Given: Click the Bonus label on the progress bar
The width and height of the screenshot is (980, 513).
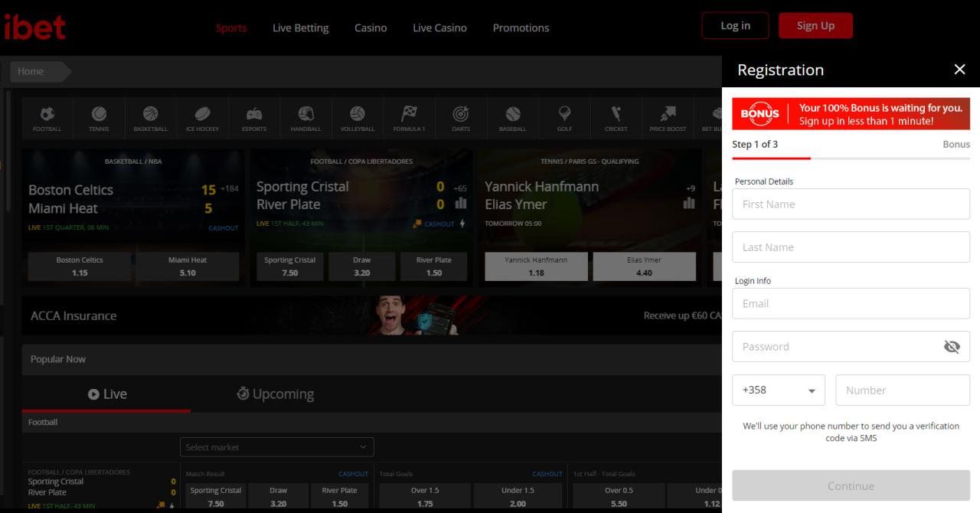Looking at the screenshot, I should (956, 144).
